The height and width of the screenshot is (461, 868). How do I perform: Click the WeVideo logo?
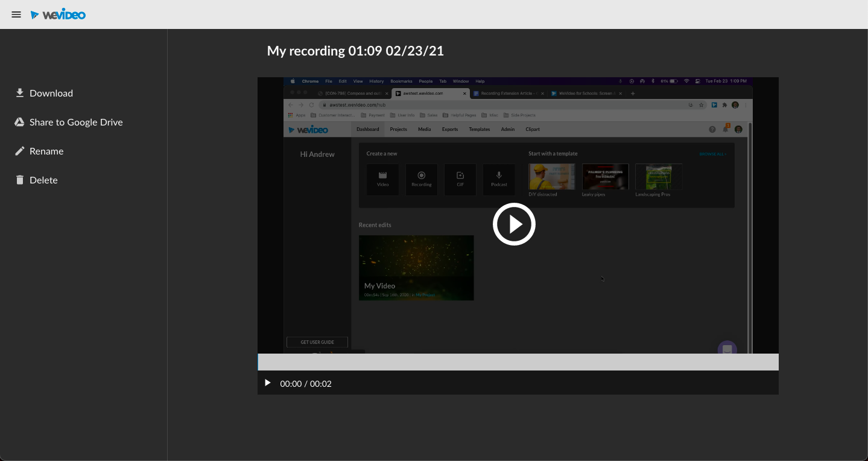click(x=59, y=14)
